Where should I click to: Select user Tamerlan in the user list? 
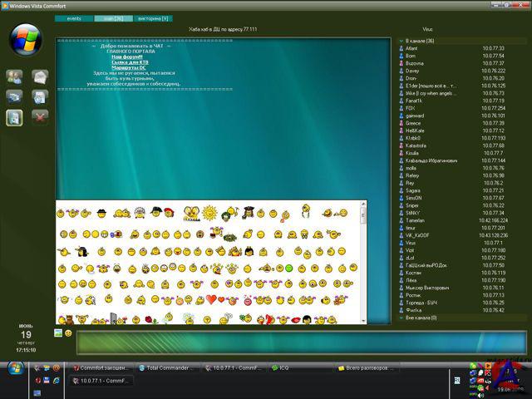pyautogui.click(x=416, y=220)
